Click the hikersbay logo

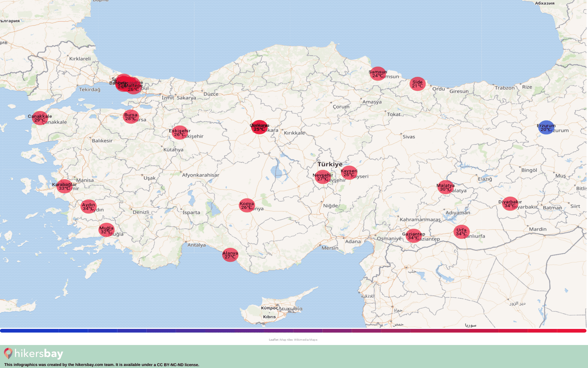point(33,354)
